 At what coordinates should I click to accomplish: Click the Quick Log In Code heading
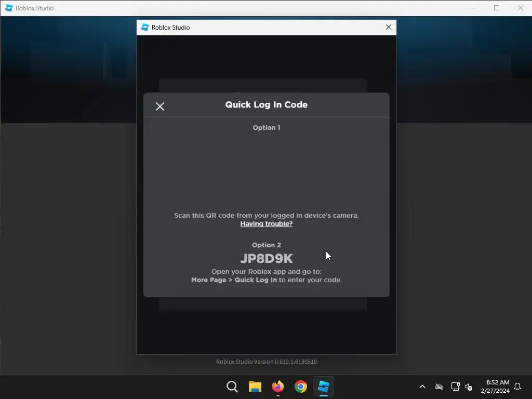(267, 104)
